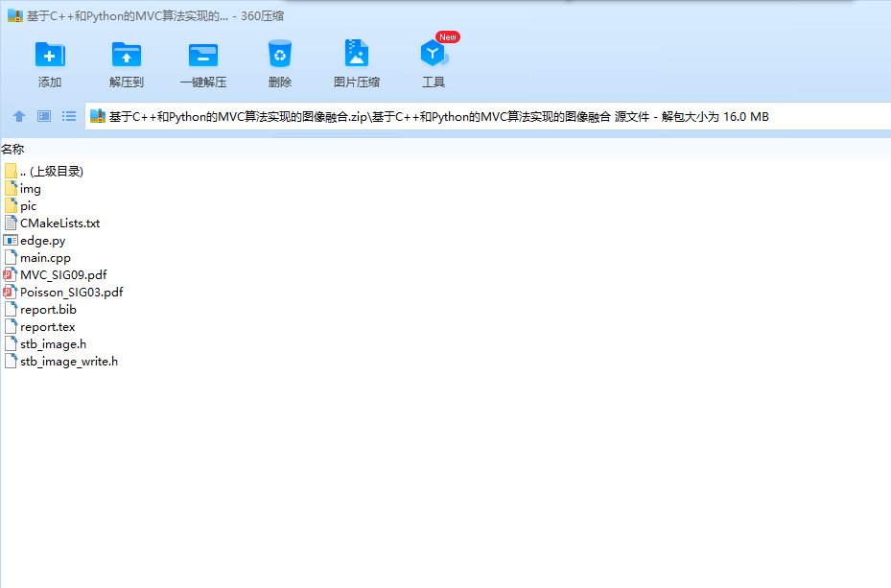Click the red New badge on 工具
Image resolution: width=891 pixels, height=588 pixels.
point(448,36)
